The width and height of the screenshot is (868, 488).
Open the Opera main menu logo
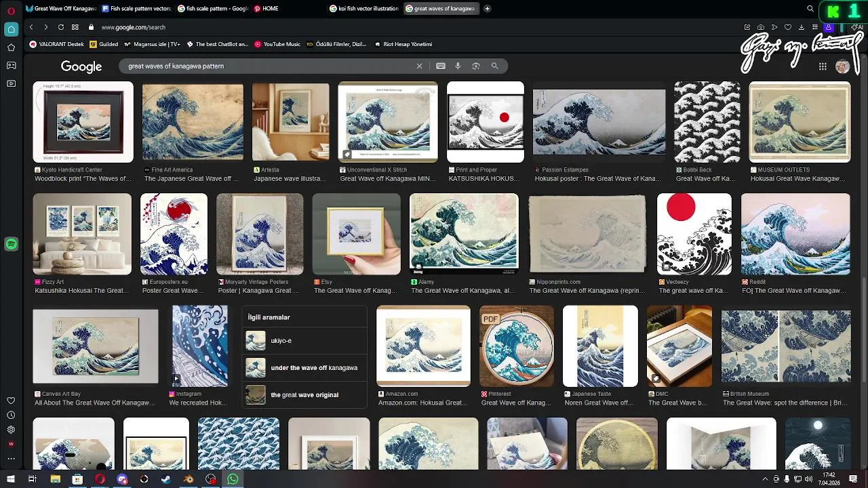click(x=11, y=11)
